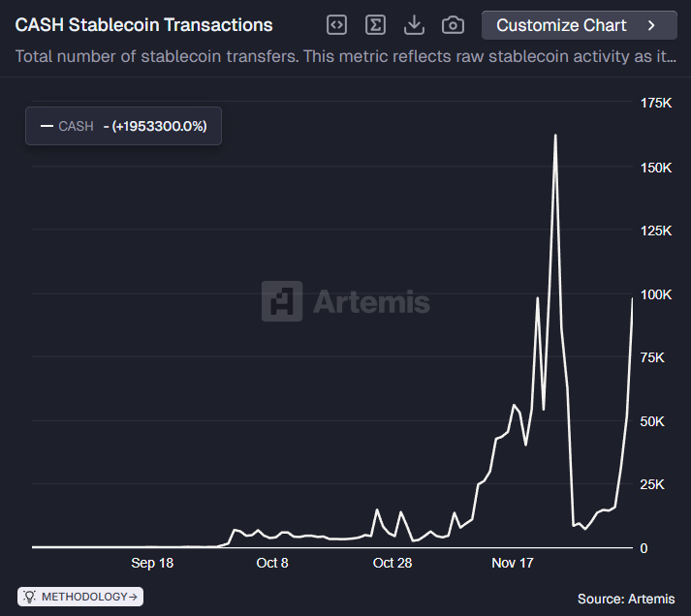Click the Oct 28 date axis label
This screenshot has height=616, width=691.
point(392,563)
